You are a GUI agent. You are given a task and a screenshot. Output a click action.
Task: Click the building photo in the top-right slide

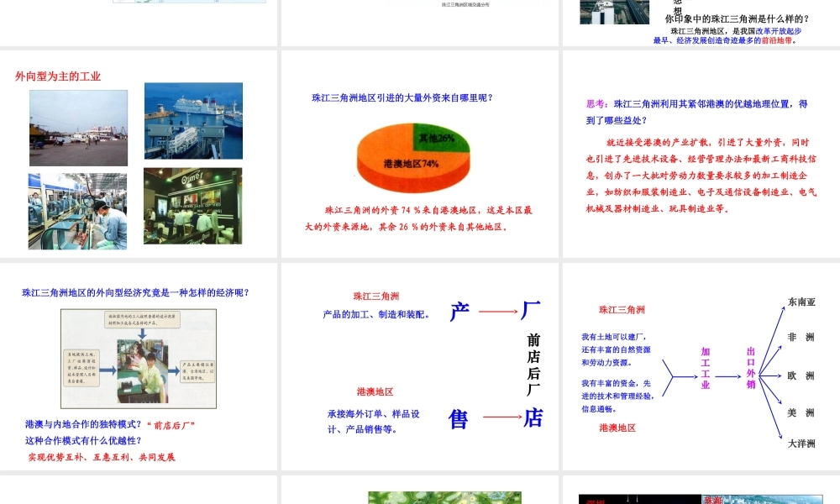(615, 12)
